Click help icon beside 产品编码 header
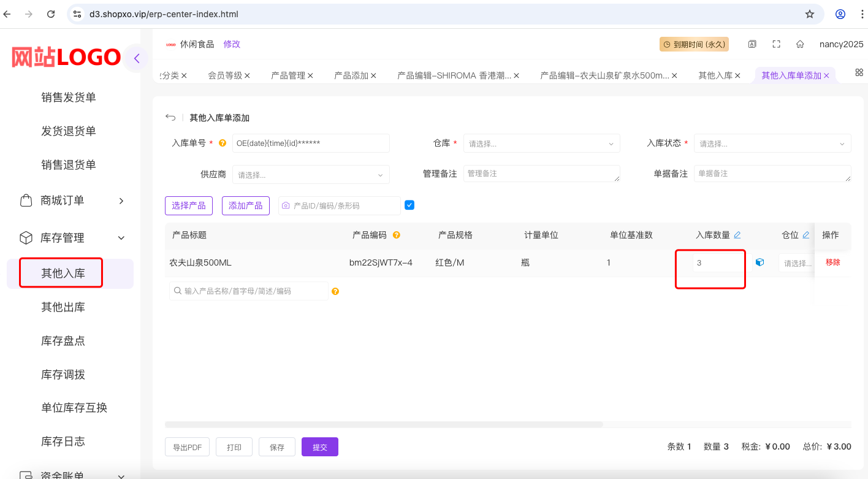 tap(397, 235)
